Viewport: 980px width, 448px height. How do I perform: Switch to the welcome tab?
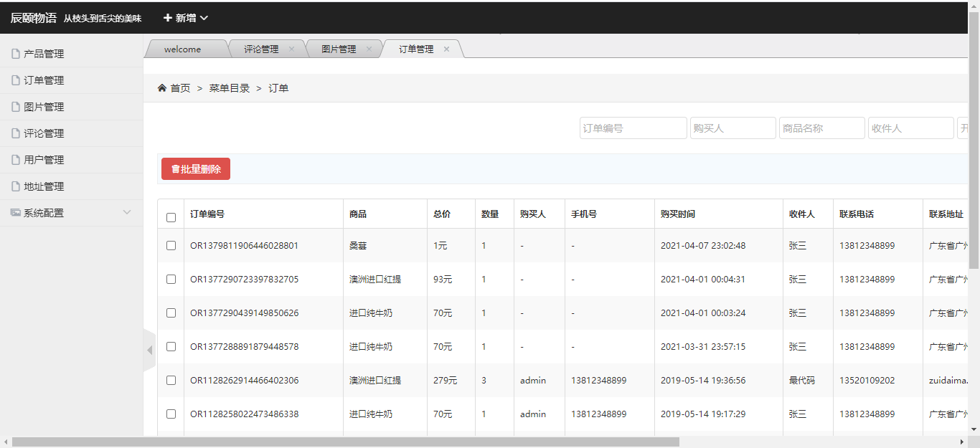(182, 49)
